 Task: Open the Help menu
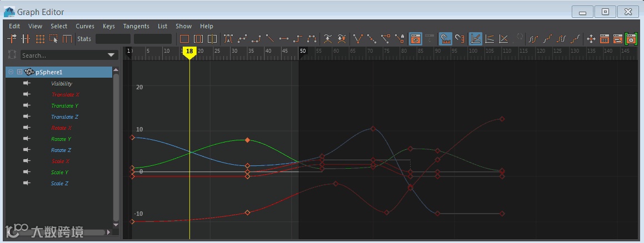(207, 26)
